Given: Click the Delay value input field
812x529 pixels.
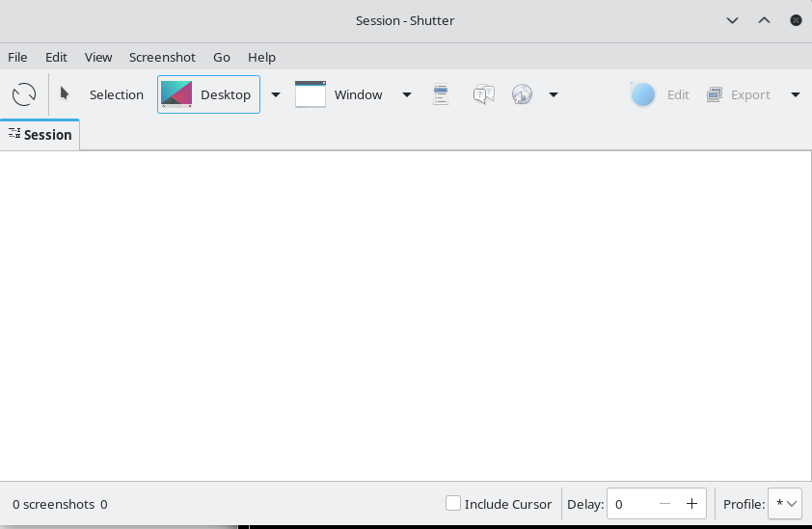Looking at the screenshot, I should [x=630, y=504].
